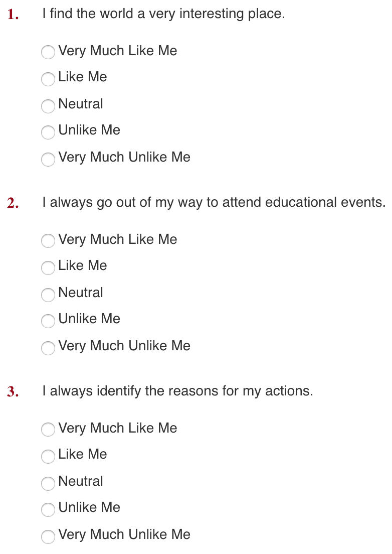This screenshot has width=392, height=554.
Task: Mark 'Very Much Unlike Me' for question 1
Action: click(x=48, y=159)
